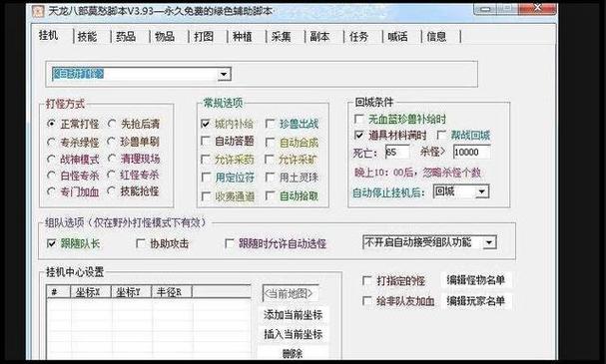Click 编辑怪物名单 button
Image resolution: width=606 pixels, height=364 pixels.
(476, 280)
